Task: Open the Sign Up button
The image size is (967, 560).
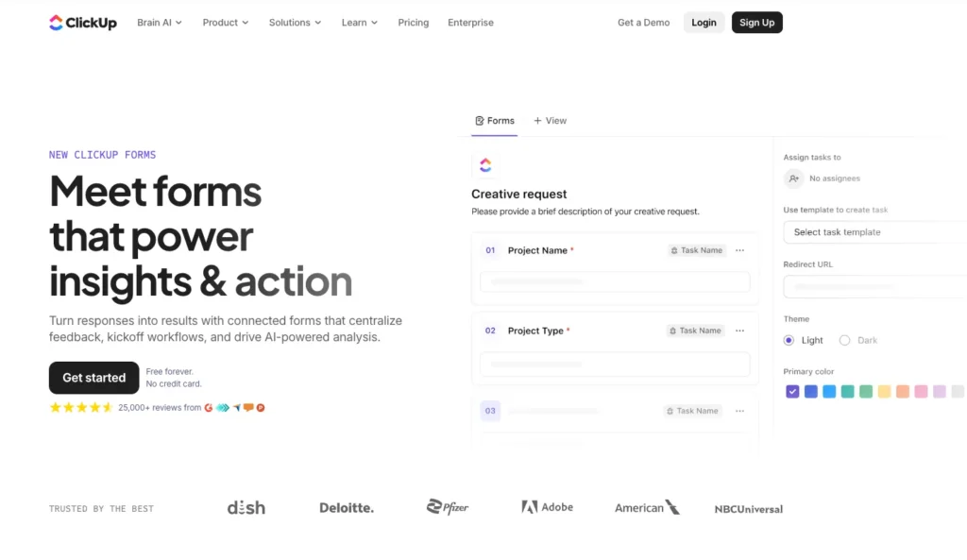Action: [756, 22]
